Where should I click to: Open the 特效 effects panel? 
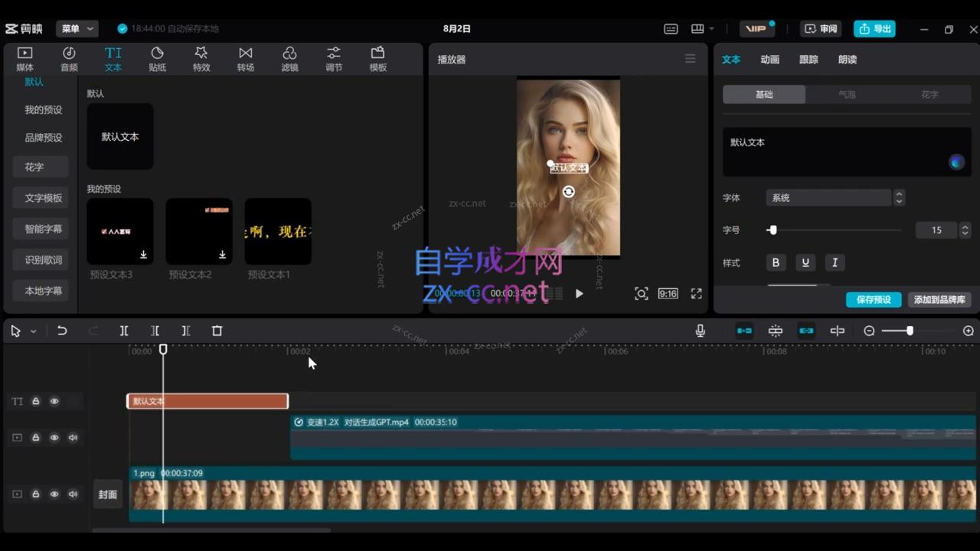(x=201, y=59)
